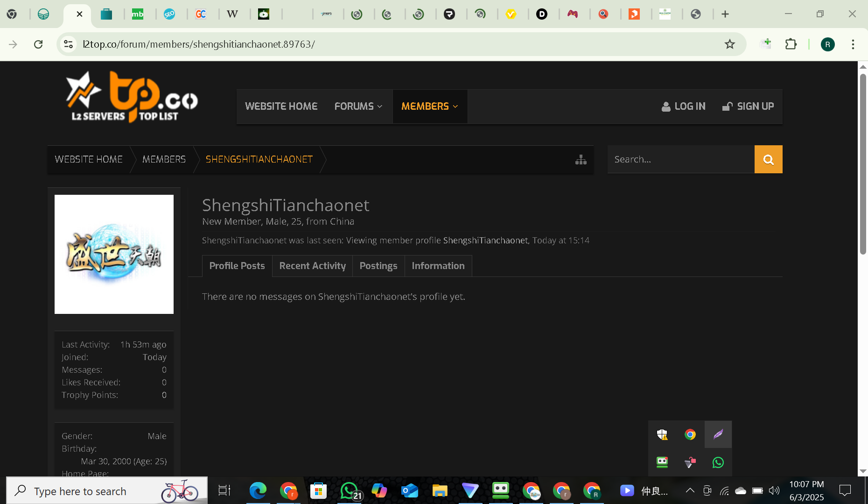The image size is (868, 504).
Task: Click Likes Received value 0
Action: [x=164, y=383]
